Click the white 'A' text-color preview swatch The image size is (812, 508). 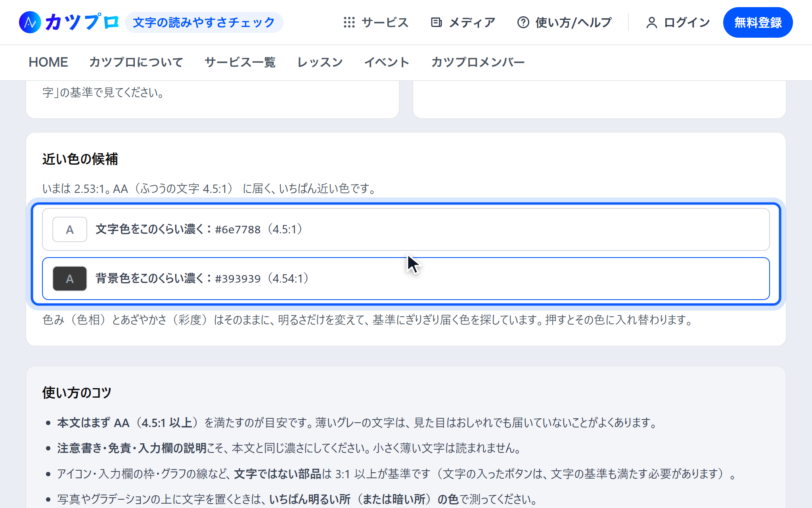pos(70,229)
